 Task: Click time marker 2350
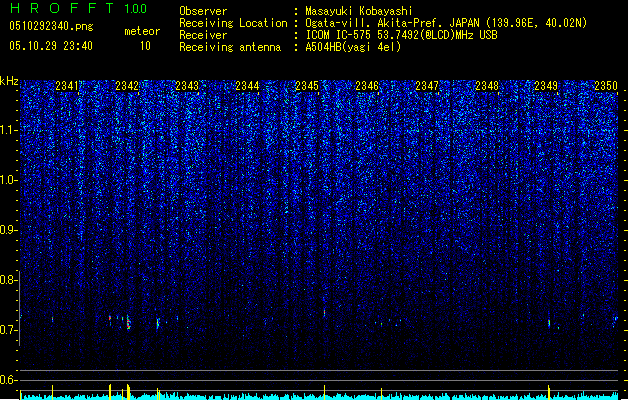pos(606,86)
